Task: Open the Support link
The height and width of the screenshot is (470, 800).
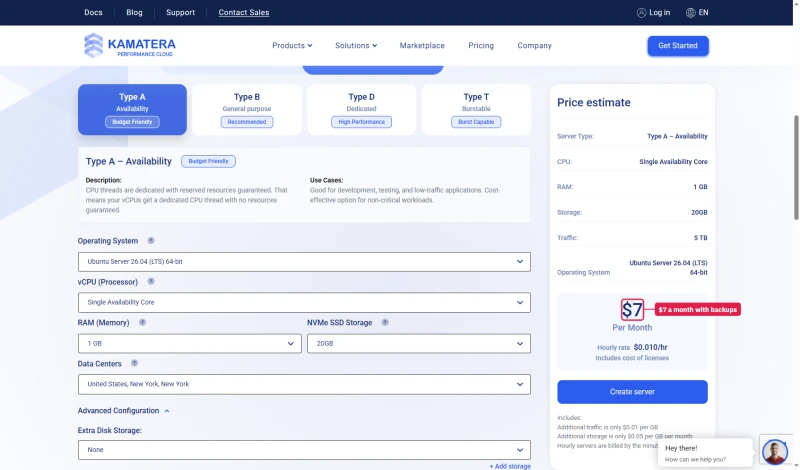Action: coord(180,12)
